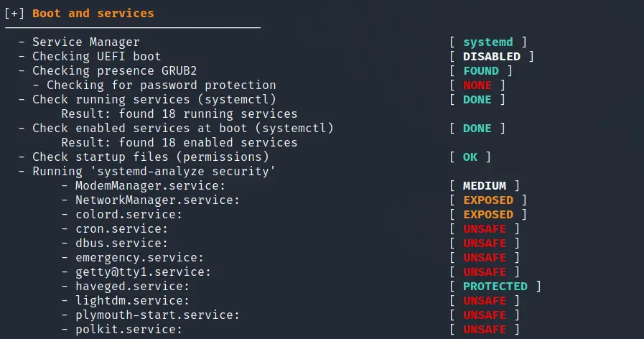Click the red 'NONE' password protection status
The width and height of the screenshot is (644, 339).
(477, 85)
